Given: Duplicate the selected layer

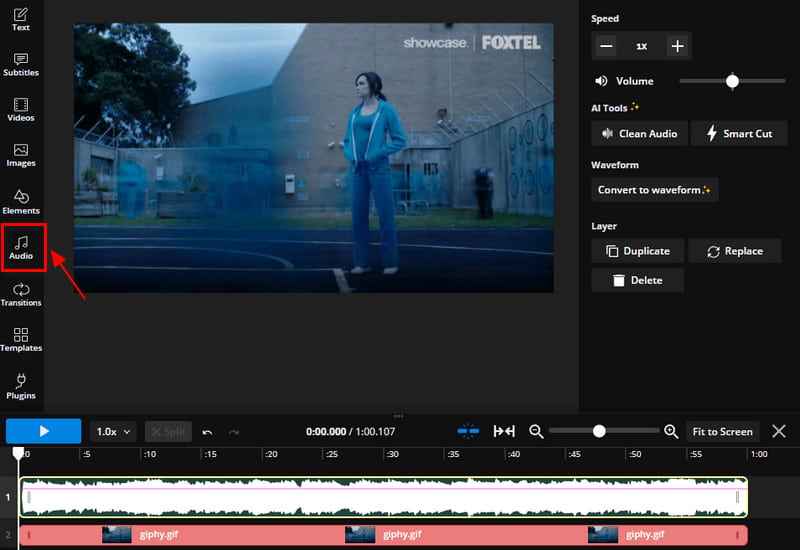Looking at the screenshot, I should tap(637, 251).
